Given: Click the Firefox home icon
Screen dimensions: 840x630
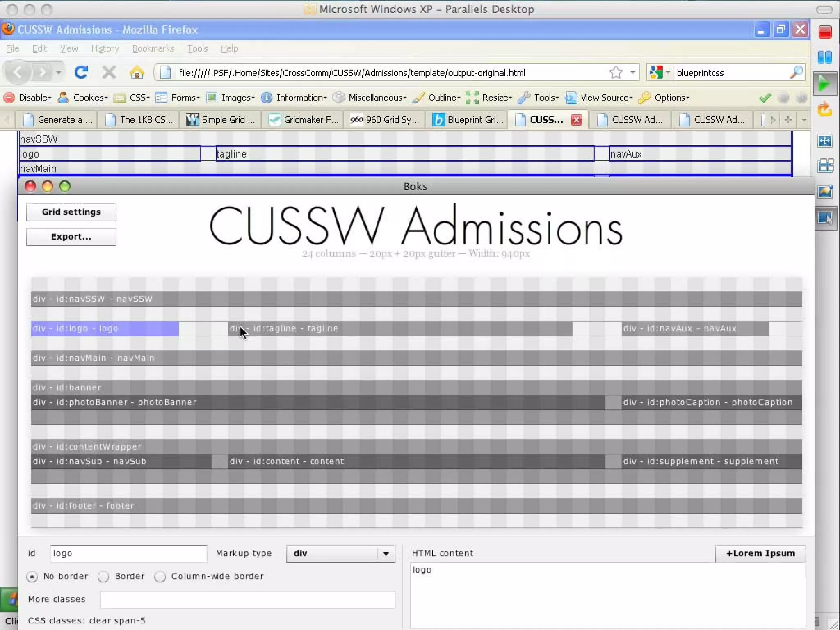Looking at the screenshot, I should [137, 73].
